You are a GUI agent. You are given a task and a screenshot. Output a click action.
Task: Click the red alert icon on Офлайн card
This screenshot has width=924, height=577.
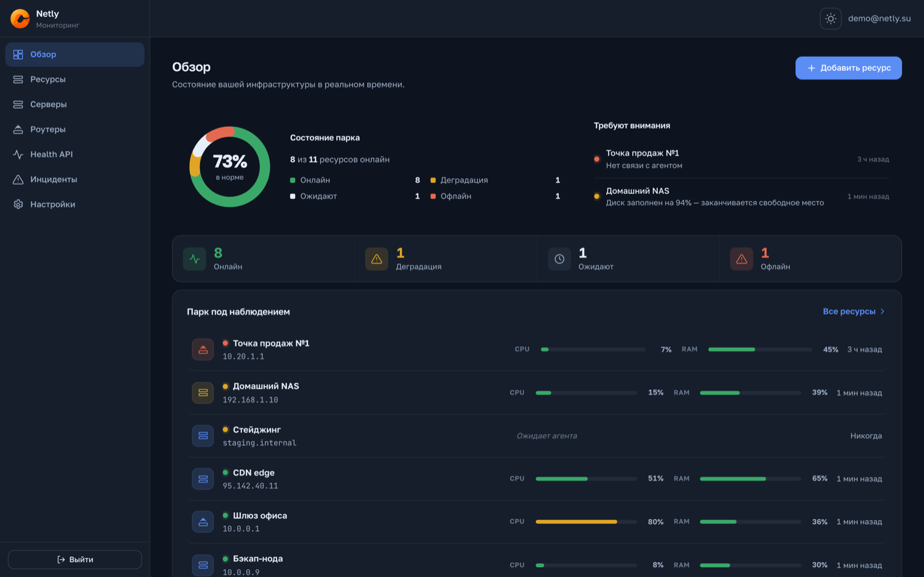tap(742, 259)
